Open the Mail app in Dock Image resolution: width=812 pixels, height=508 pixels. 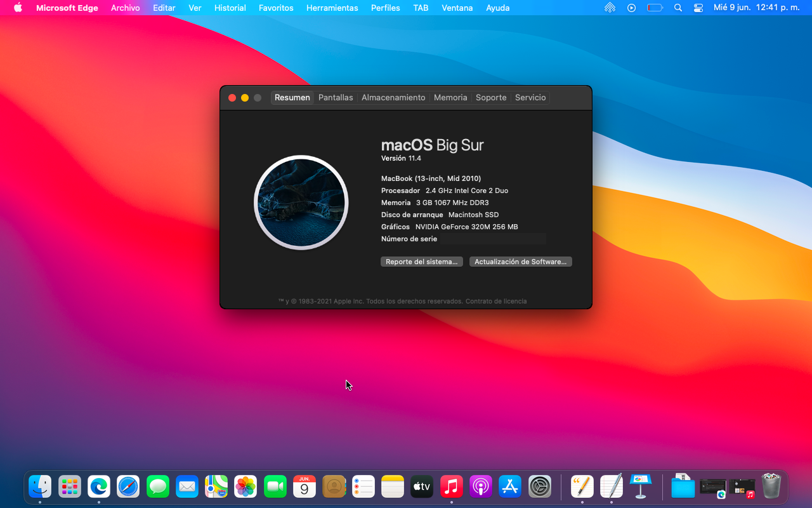[x=187, y=487]
